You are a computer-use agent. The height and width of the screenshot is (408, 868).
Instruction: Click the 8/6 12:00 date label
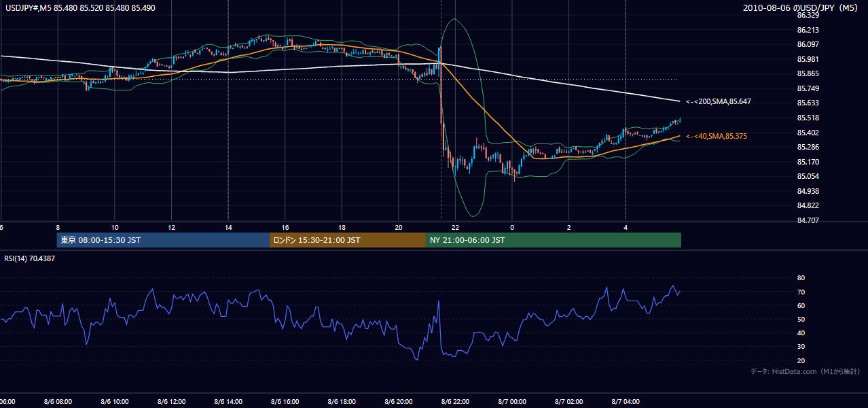171,402
